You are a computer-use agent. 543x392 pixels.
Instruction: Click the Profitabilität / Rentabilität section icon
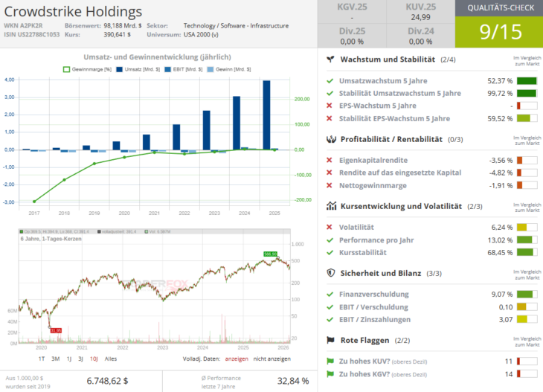(330, 139)
